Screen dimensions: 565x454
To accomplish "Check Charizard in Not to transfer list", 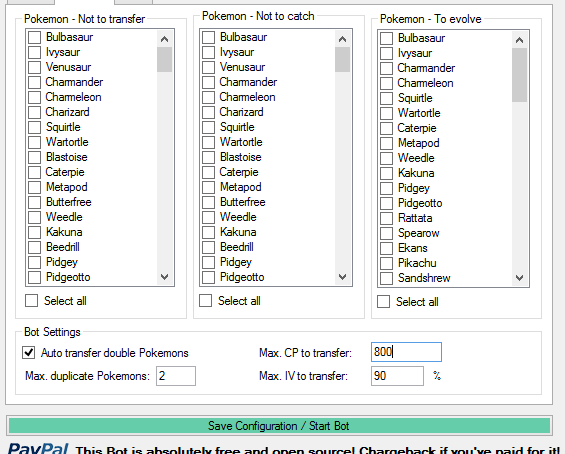I will point(35,112).
